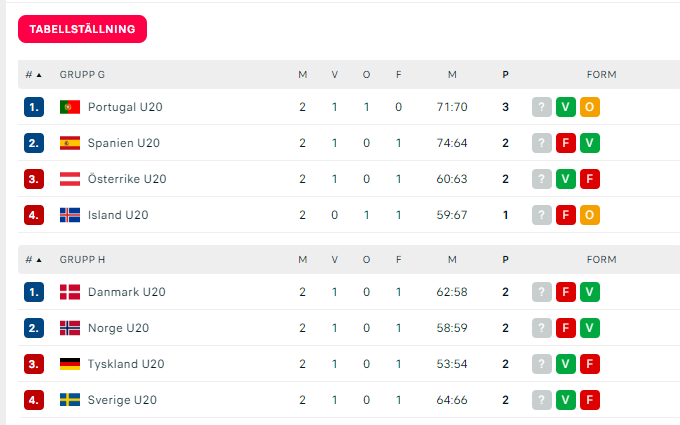Sort Grupp G by points column P
680x425 pixels.
click(505, 75)
